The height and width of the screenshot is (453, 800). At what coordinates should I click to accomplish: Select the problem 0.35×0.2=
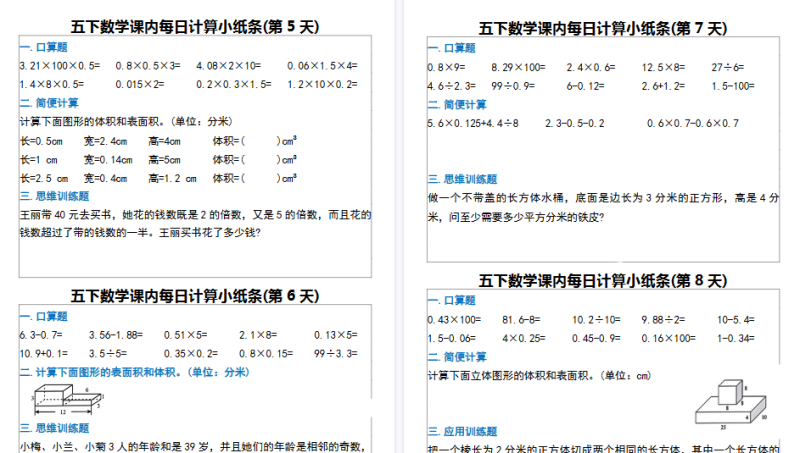[191, 354]
